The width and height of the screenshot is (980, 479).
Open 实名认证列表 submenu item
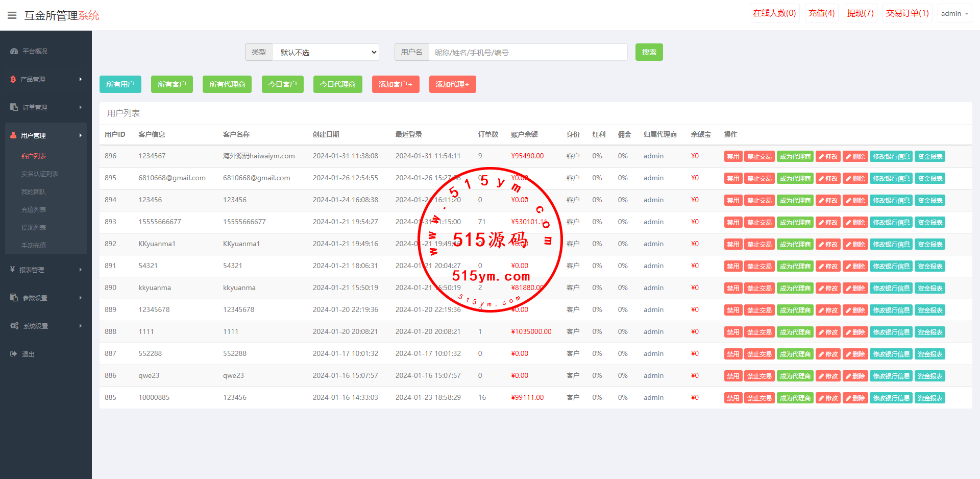click(x=40, y=174)
